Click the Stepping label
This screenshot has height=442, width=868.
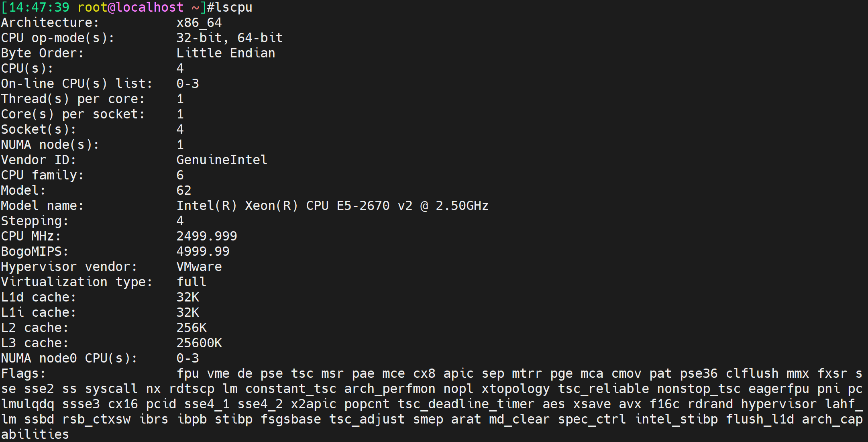pyautogui.click(x=35, y=221)
